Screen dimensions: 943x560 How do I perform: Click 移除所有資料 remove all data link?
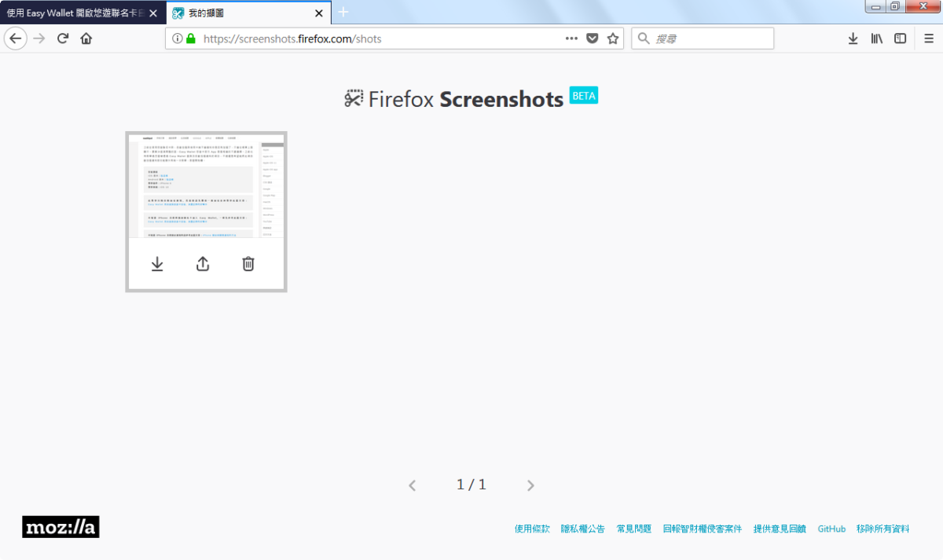tap(883, 529)
